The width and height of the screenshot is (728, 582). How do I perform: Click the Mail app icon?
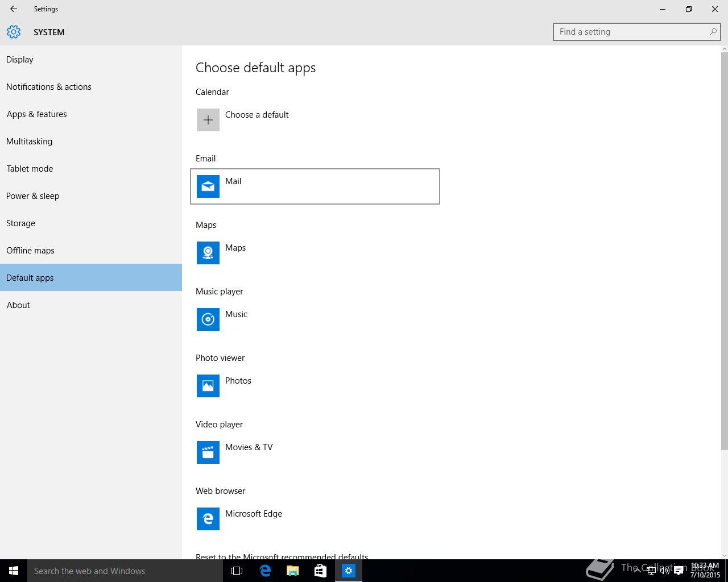pyautogui.click(x=208, y=186)
